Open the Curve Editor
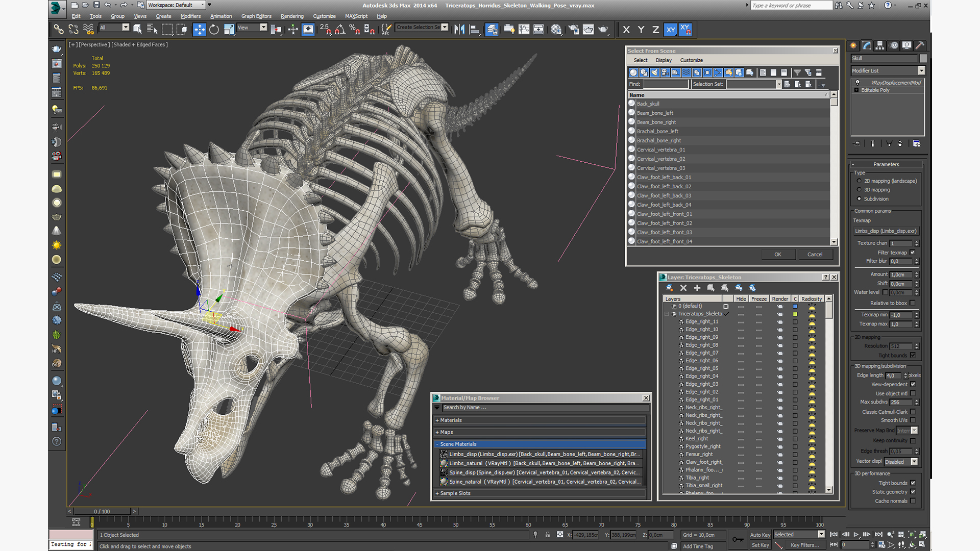Viewport: 980px width, 551px height. coord(524,29)
